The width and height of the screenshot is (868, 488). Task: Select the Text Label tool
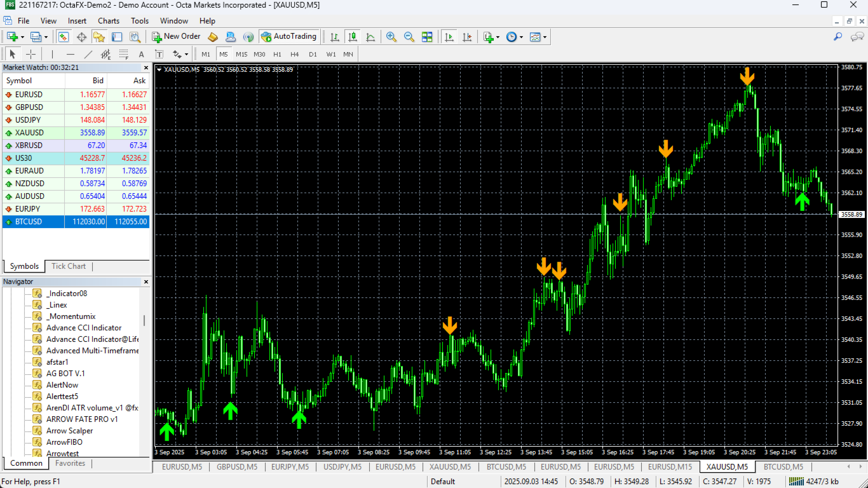pos(159,54)
